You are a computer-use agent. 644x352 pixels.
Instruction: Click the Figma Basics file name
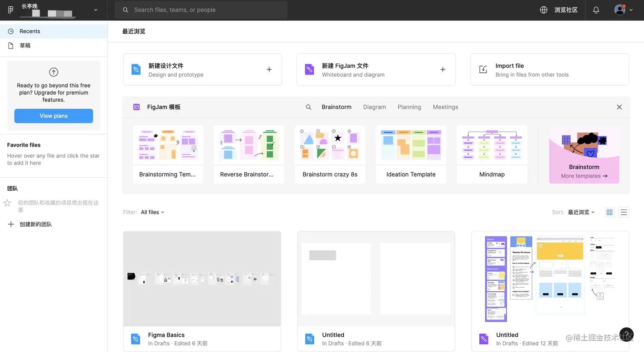click(166, 335)
